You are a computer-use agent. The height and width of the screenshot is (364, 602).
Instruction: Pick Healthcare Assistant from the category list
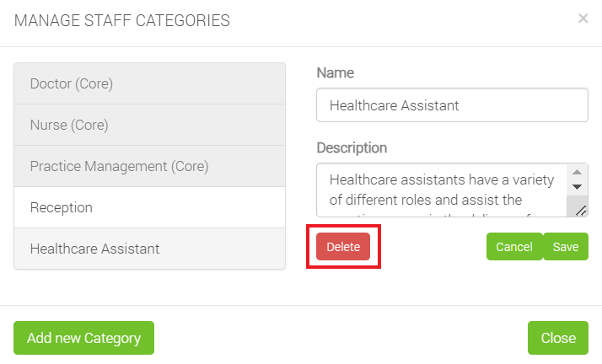(149, 249)
